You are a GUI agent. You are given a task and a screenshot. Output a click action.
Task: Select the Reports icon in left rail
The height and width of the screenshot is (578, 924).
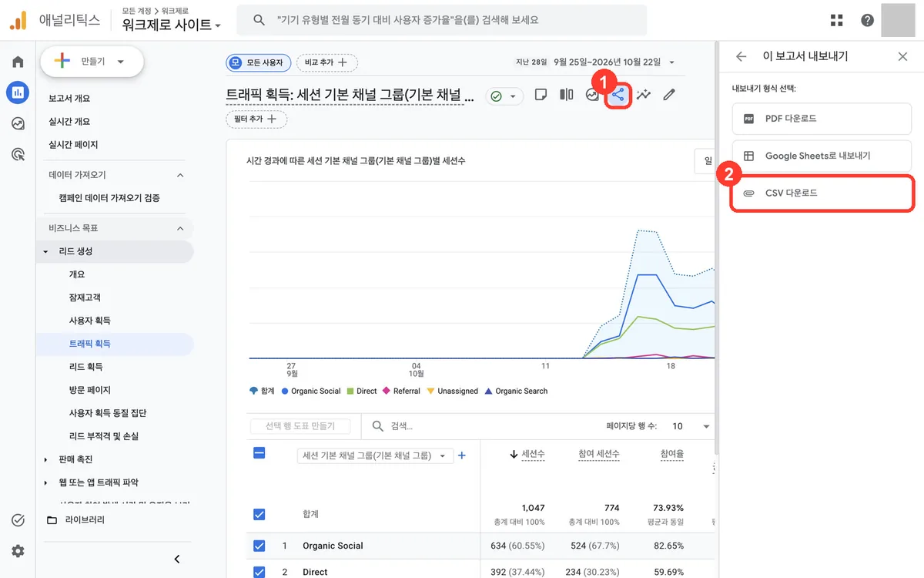click(18, 92)
